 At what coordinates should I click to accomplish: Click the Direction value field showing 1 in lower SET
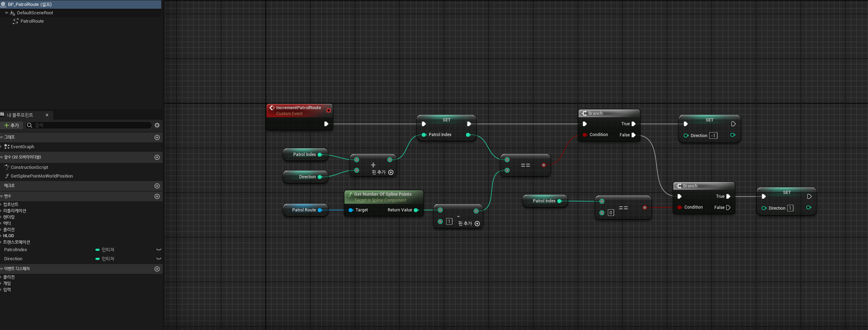[790, 208]
